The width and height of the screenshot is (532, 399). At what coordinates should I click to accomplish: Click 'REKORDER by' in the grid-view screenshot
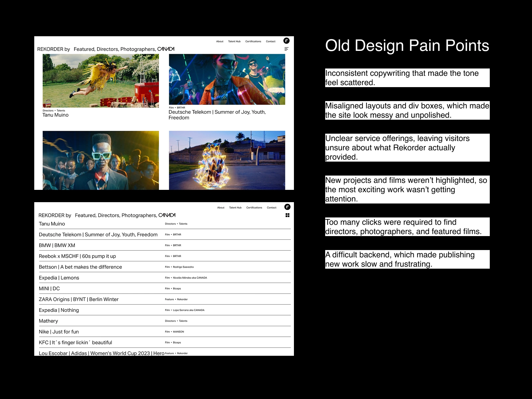tap(54, 49)
